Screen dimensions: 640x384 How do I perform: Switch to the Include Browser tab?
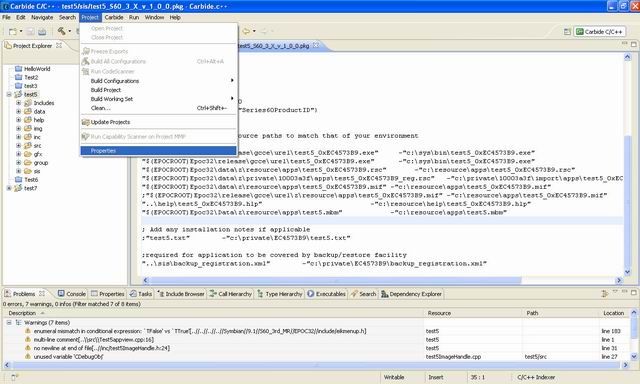click(180, 294)
